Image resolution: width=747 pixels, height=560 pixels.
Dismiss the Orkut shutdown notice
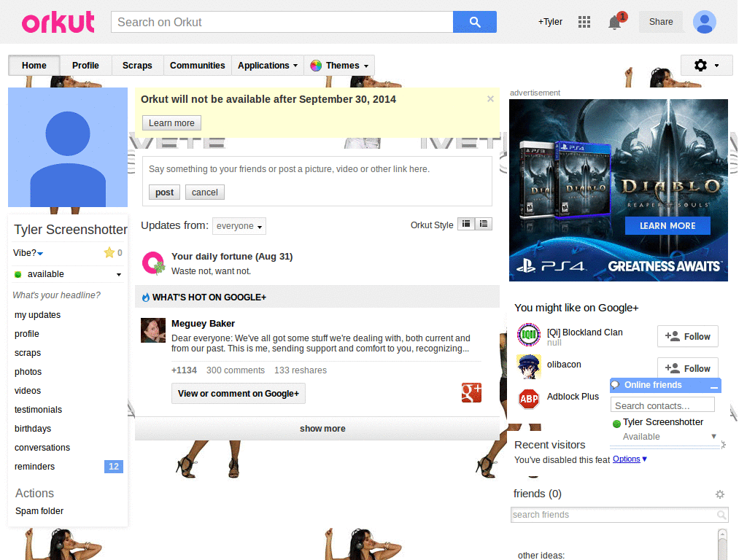click(x=490, y=99)
